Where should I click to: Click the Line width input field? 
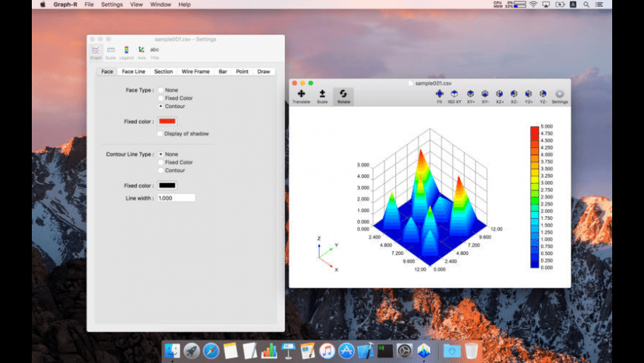[x=176, y=198]
